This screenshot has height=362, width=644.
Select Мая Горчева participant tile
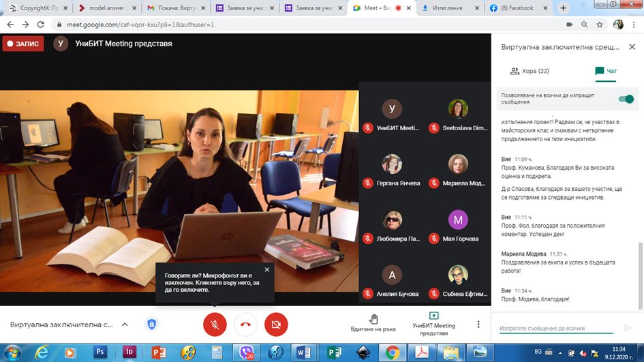[x=457, y=226]
